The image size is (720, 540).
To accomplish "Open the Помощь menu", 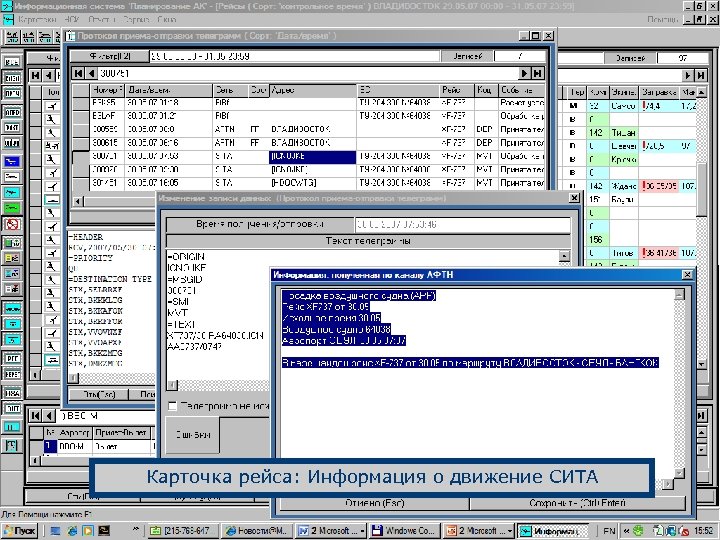I will 662,19.
